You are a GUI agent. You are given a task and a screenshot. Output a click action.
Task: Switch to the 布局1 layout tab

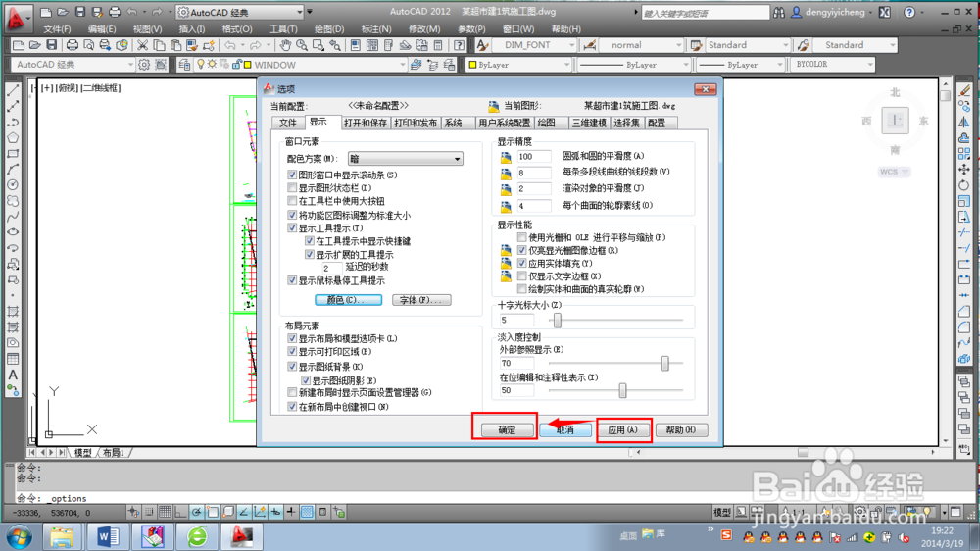tap(114, 452)
